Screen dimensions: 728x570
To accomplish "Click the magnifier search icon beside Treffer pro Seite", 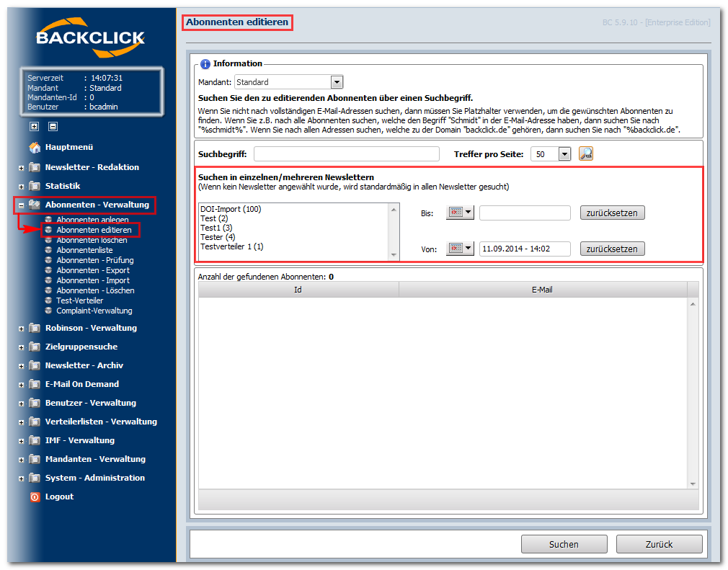I will click(585, 153).
